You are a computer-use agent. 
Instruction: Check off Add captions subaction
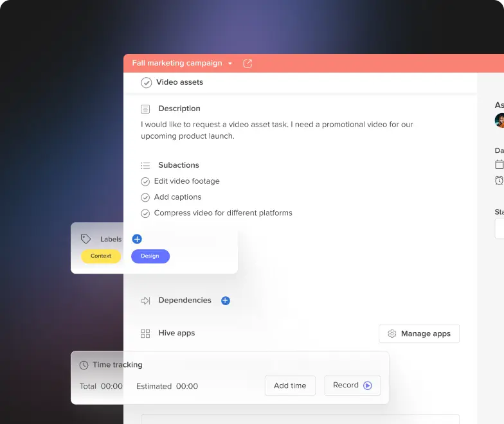(x=145, y=197)
